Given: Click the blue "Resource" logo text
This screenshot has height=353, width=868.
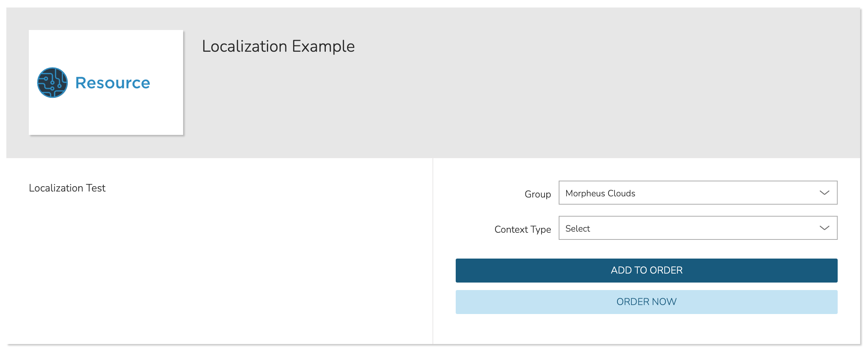Looking at the screenshot, I should click(x=113, y=83).
